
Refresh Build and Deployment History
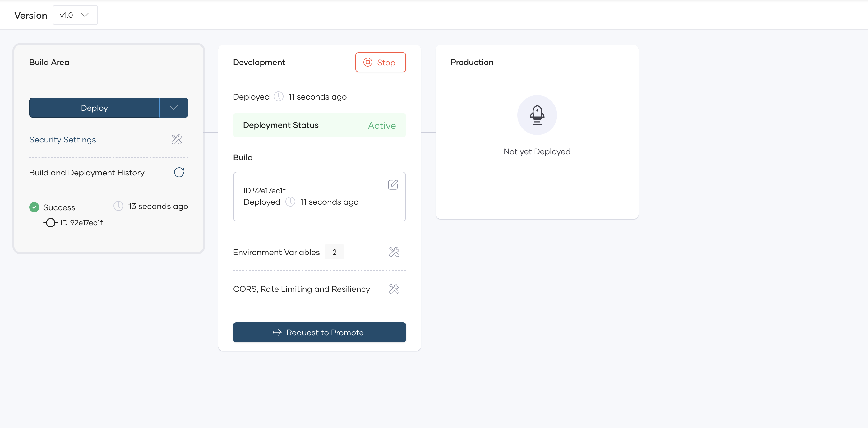tap(179, 172)
